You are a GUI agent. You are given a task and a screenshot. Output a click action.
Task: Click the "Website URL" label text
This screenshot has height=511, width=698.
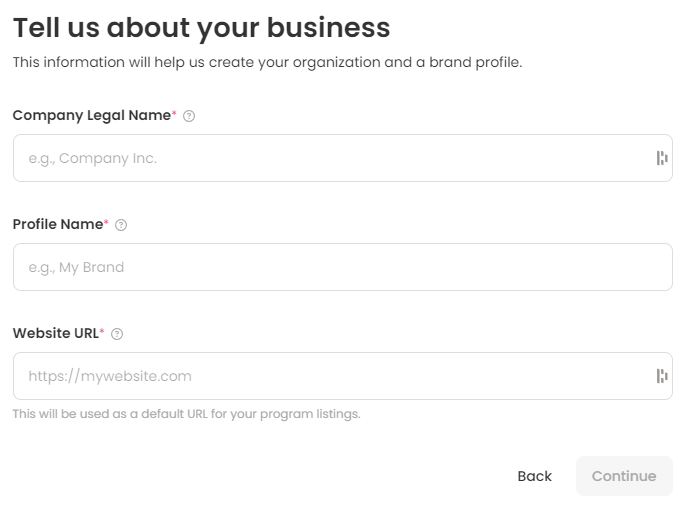tap(56, 333)
